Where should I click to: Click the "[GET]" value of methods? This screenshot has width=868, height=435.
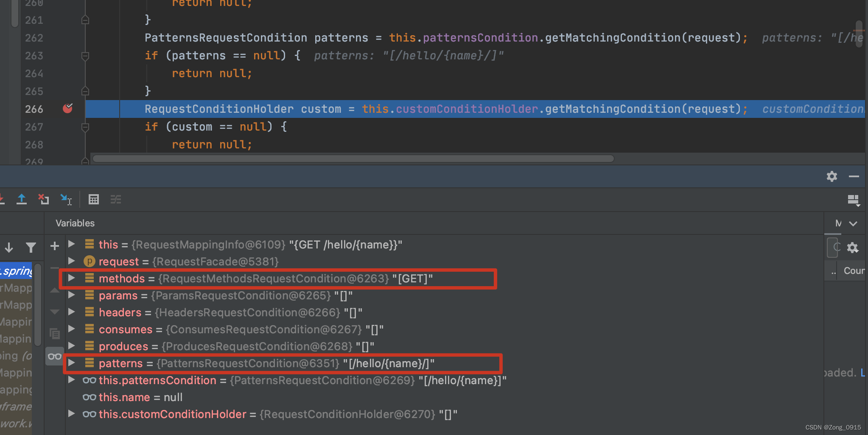coord(412,279)
